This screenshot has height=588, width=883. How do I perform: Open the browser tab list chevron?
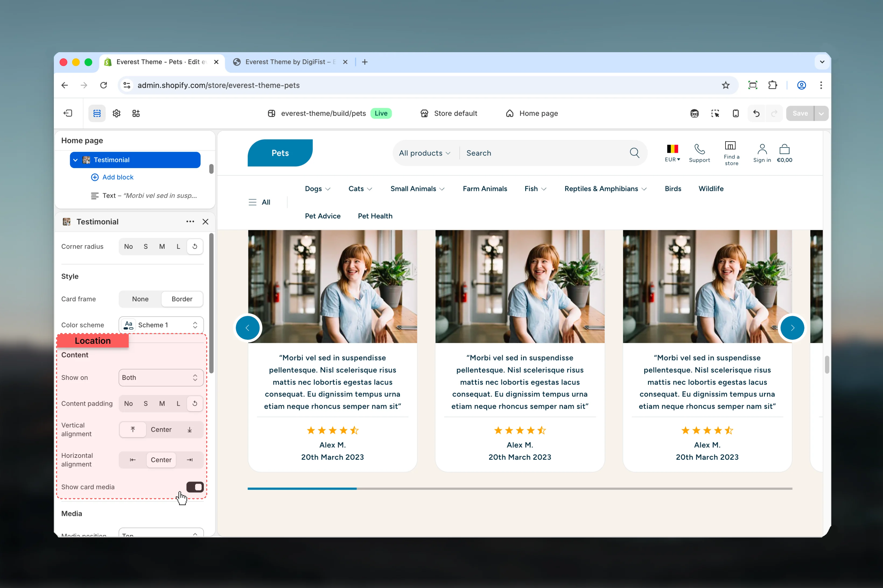point(822,62)
